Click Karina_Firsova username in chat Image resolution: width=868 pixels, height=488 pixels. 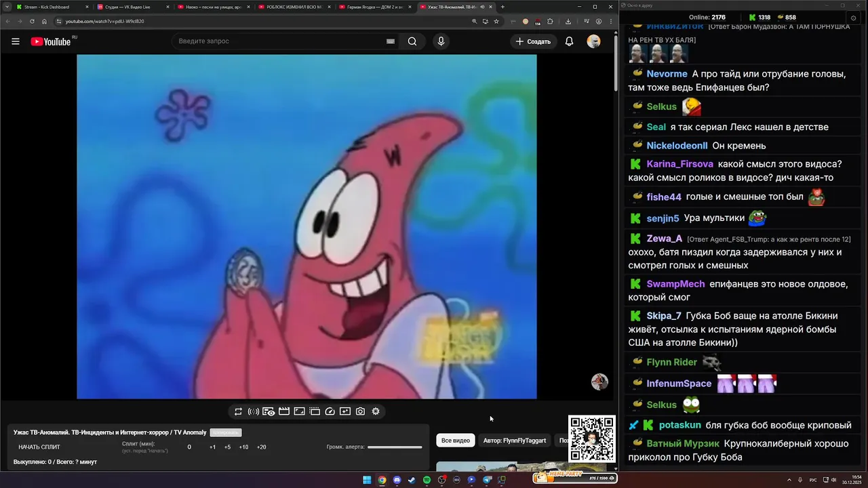(x=679, y=164)
